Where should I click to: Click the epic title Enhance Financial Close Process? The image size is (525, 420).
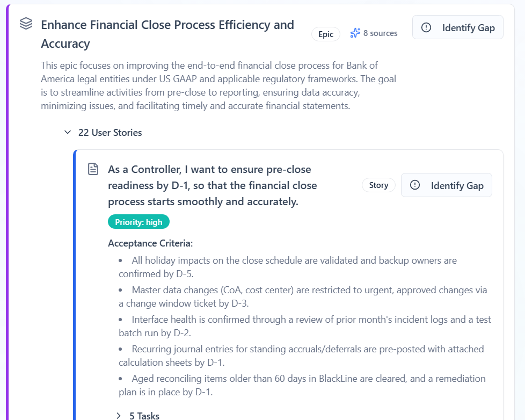(168, 25)
